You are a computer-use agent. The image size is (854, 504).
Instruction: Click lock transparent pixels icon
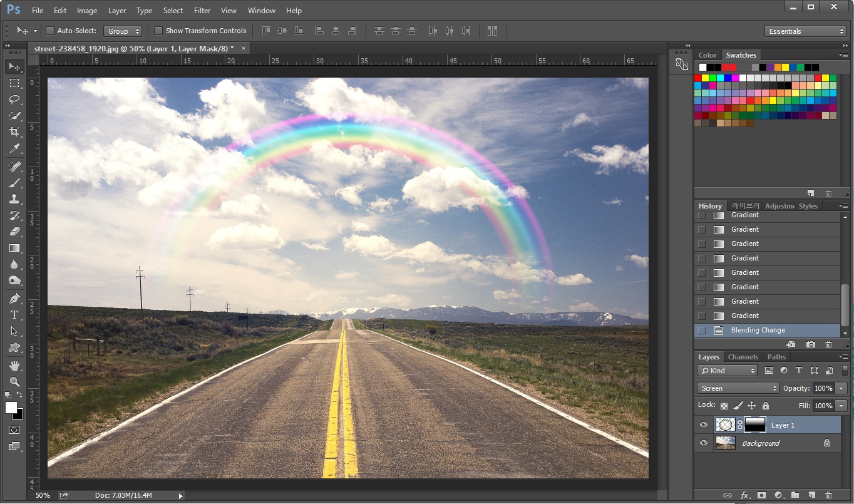(724, 406)
